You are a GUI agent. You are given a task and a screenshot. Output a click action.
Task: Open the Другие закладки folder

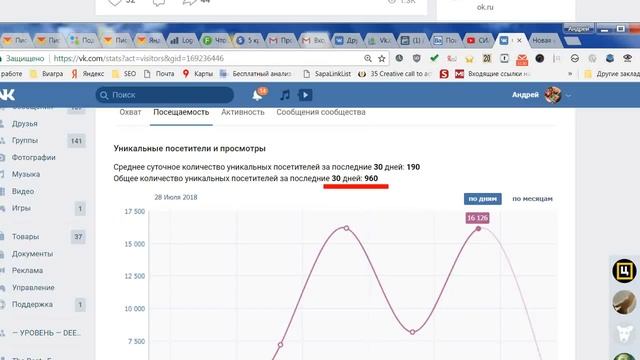coord(612,73)
